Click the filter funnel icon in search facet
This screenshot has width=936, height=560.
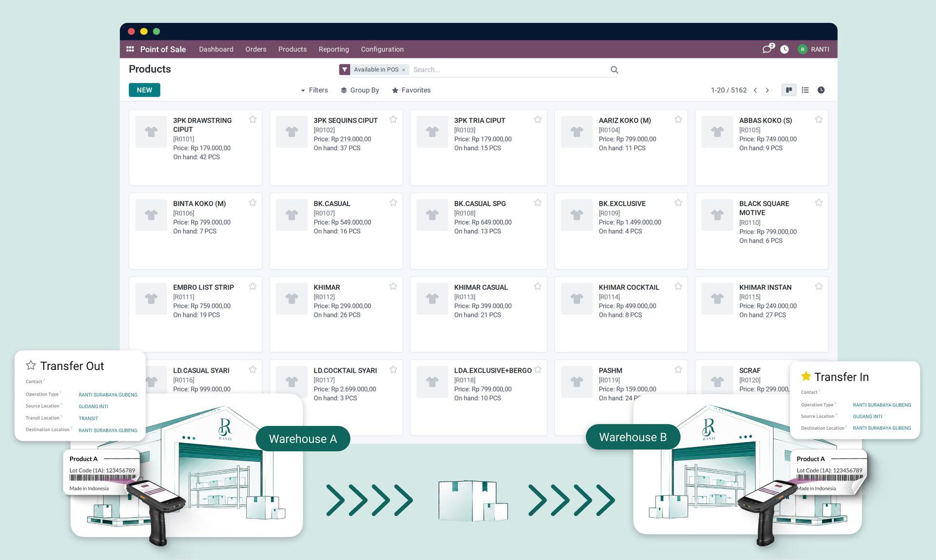click(x=345, y=70)
